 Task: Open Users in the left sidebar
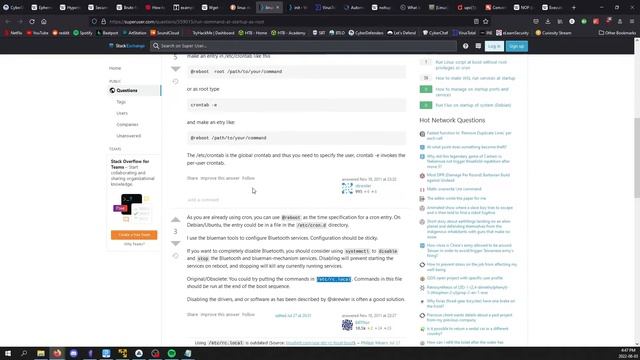pyautogui.click(x=122, y=113)
